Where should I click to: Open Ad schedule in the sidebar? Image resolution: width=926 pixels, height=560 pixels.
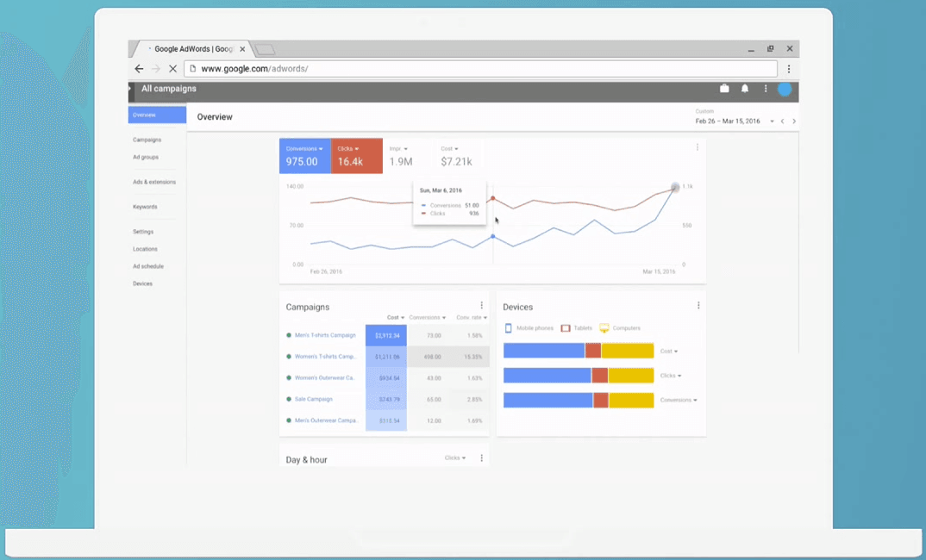[148, 266]
